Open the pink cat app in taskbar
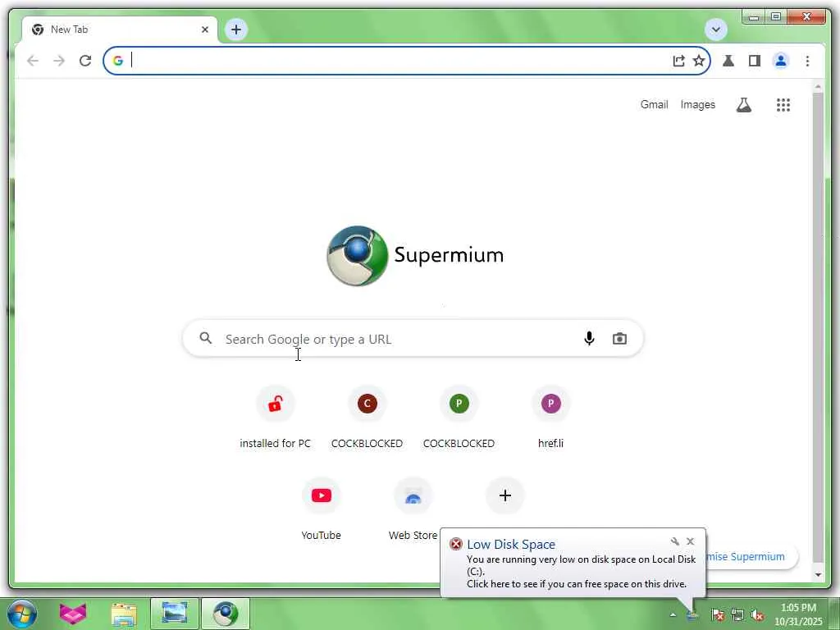The image size is (840, 630). (73, 614)
